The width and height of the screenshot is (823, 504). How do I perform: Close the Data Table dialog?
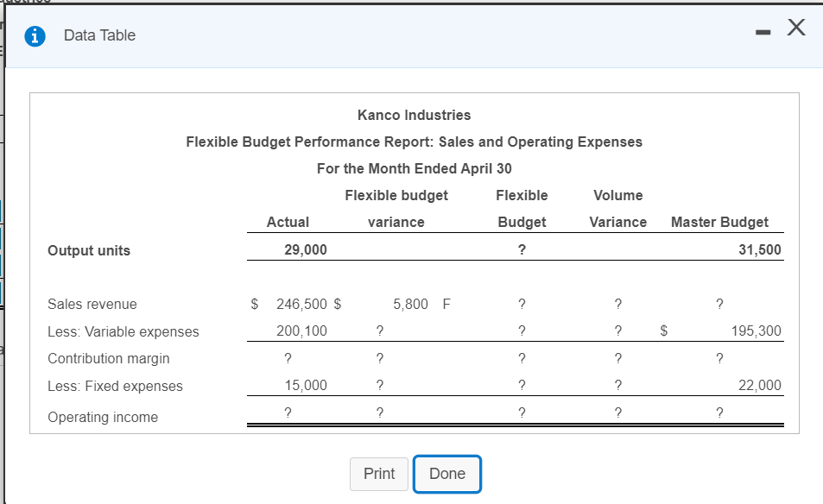tap(796, 27)
